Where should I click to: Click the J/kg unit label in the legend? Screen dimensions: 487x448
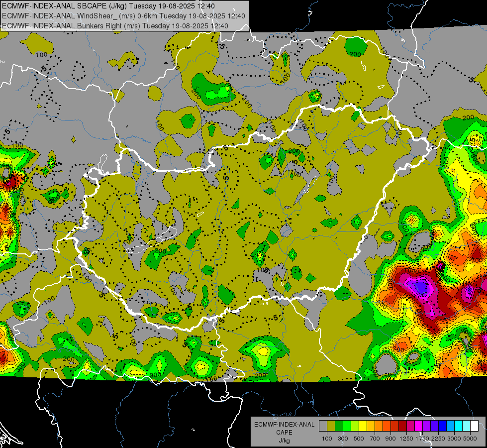point(284,441)
